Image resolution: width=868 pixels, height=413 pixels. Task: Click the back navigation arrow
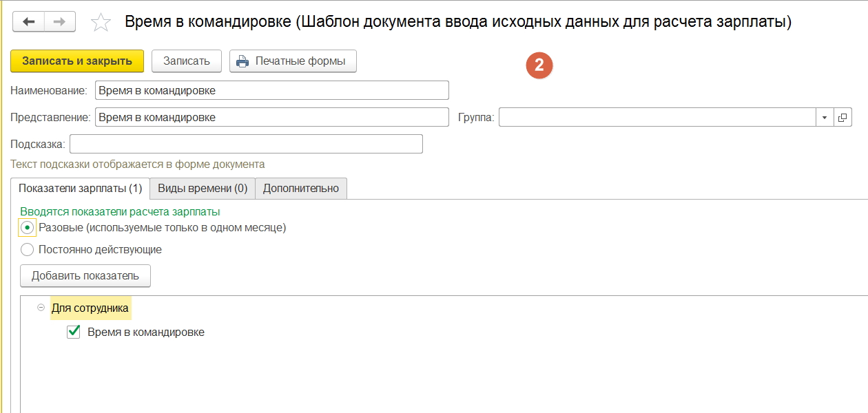tap(28, 22)
